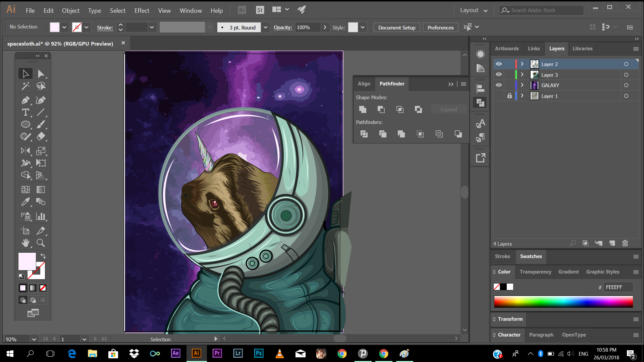The image size is (644, 362).
Task: Expand Layer 3 contents
Action: (x=522, y=74)
